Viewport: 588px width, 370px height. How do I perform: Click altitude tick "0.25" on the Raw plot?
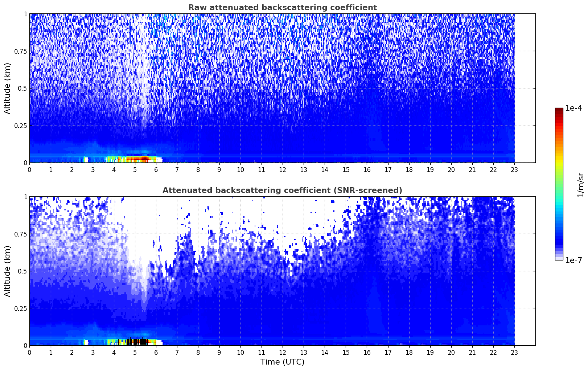[x=21, y=126]
